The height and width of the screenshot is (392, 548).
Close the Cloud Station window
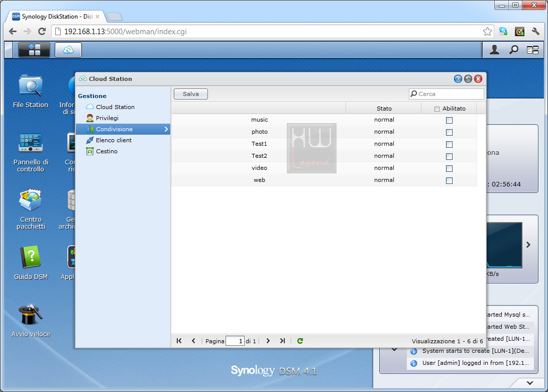point(478,79)
